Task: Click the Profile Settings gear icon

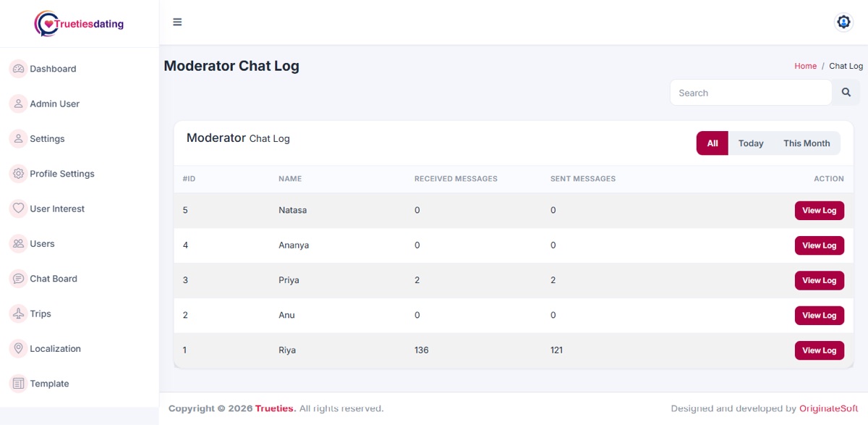Action: pos(18,174)
